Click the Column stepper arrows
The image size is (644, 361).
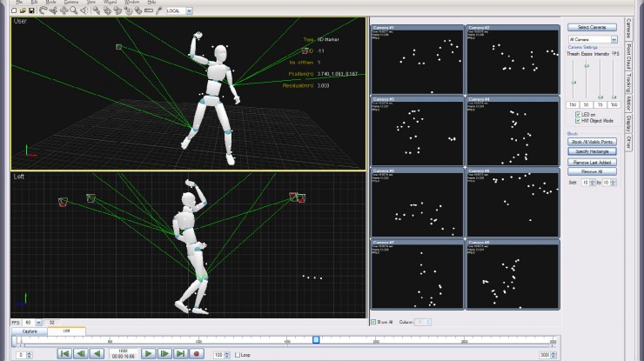coord(428,322)
